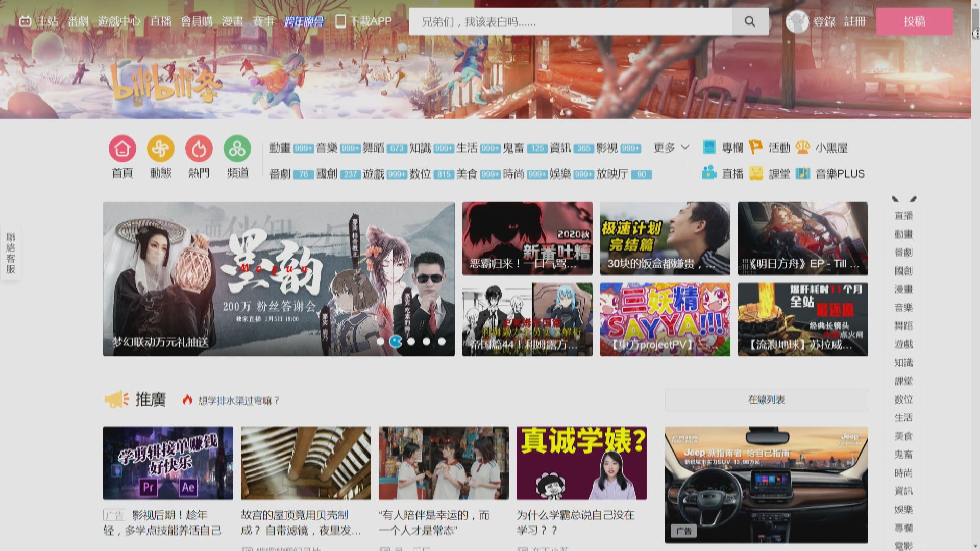Open the green channels icon

click(x=237, y=148)
